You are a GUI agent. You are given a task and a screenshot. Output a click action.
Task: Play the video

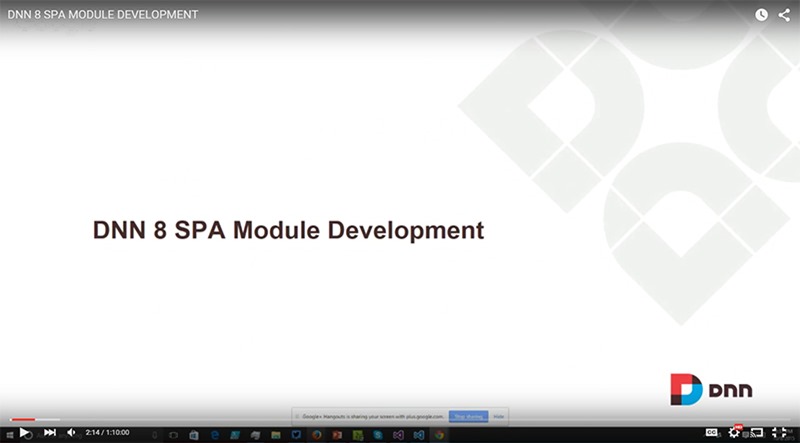(x=24, y=432)
